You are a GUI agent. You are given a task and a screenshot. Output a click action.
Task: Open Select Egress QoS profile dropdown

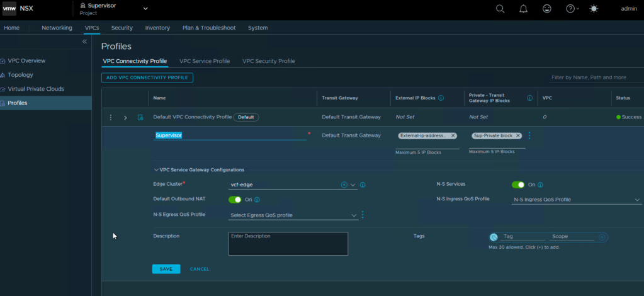point(293,215)
